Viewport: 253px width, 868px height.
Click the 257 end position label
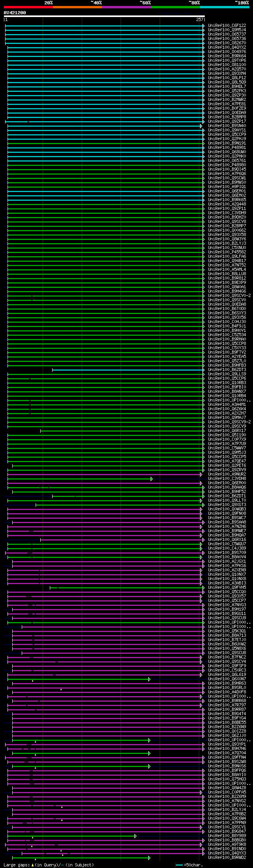click(200, 19)
